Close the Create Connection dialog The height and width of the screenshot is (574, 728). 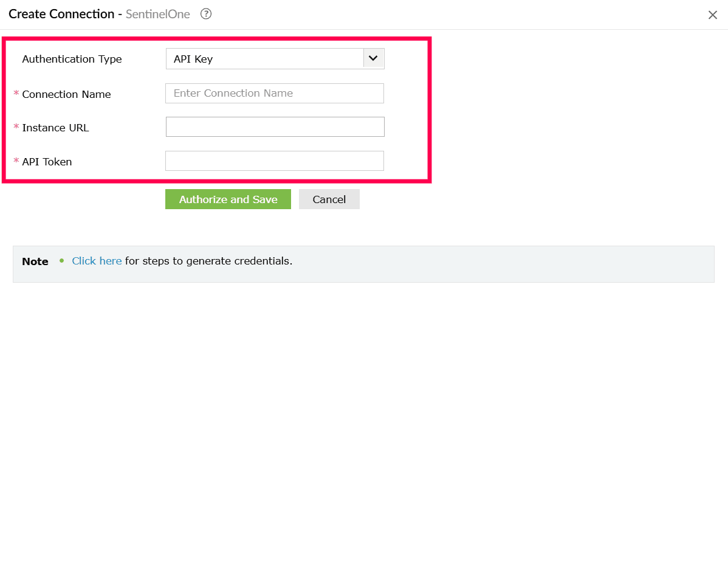point(713,15)
